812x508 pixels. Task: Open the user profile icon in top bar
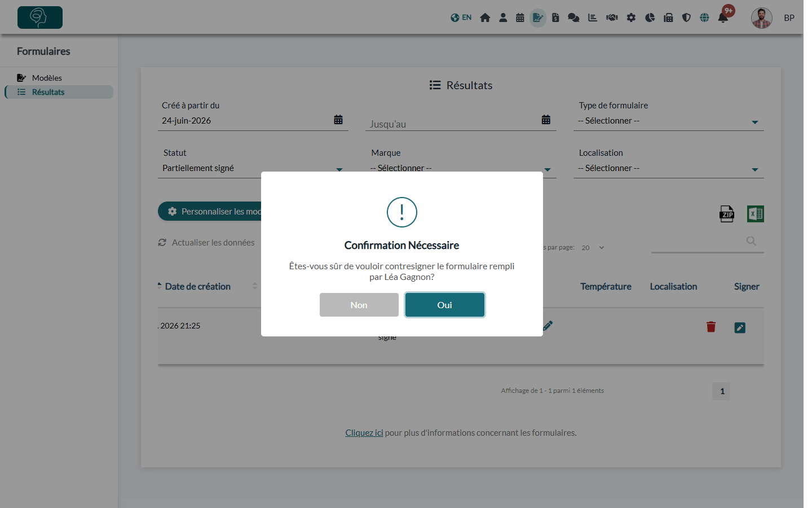pos(503,17)
